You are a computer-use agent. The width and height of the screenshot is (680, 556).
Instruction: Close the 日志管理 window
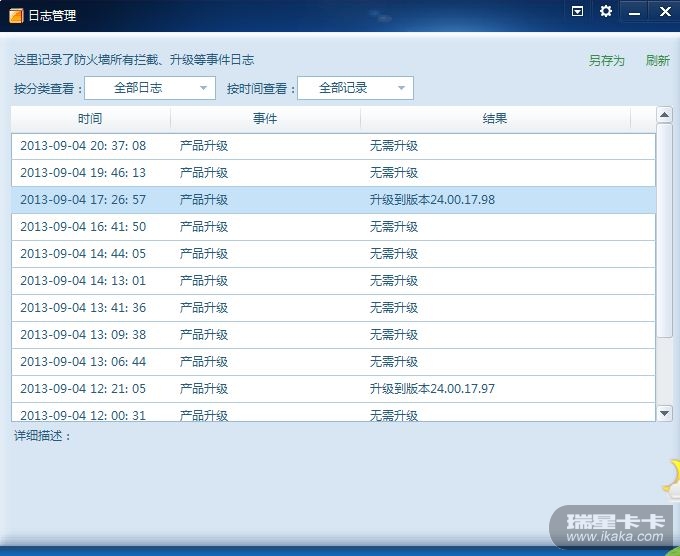(x=665, y=11)
